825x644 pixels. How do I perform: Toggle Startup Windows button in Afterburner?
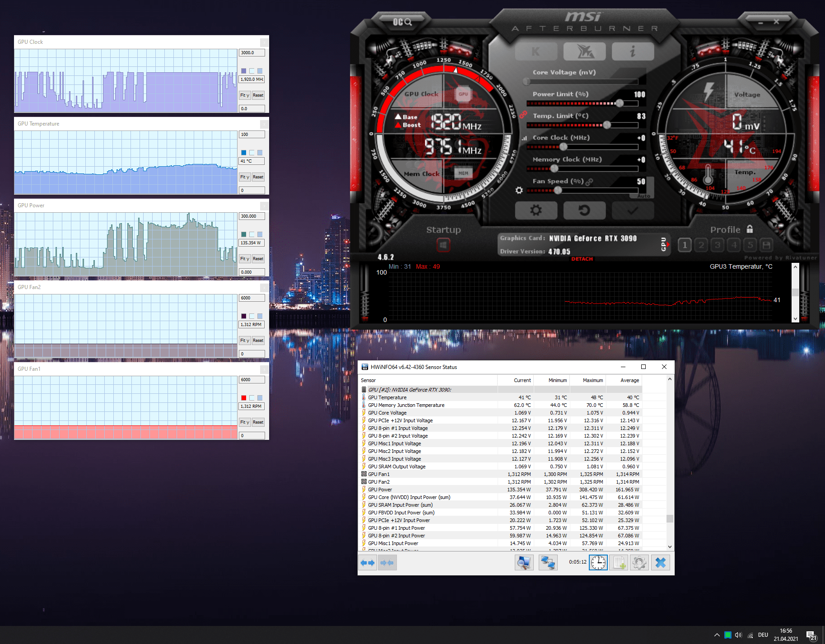coord(443,245)
